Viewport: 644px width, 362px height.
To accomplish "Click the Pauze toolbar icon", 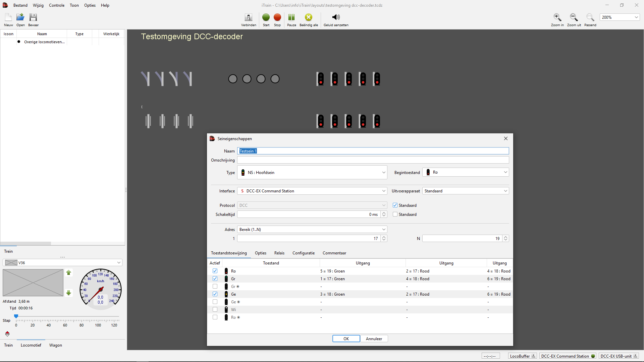I will 291,17.
